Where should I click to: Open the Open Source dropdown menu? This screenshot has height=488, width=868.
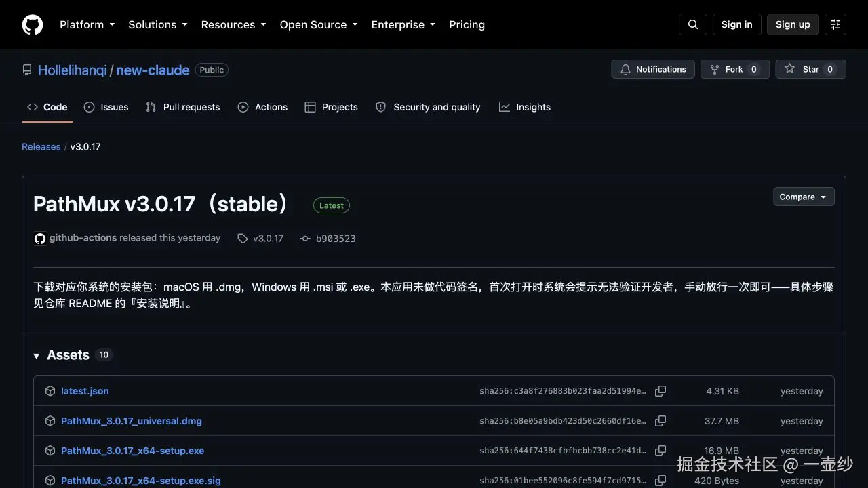point(319,24)
